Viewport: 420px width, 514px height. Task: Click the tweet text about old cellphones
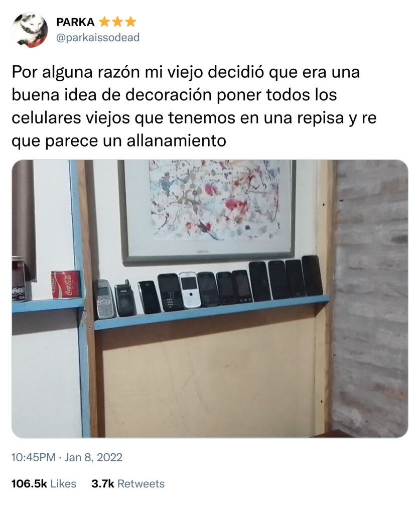pyautogui.click(x=194, y=106)
